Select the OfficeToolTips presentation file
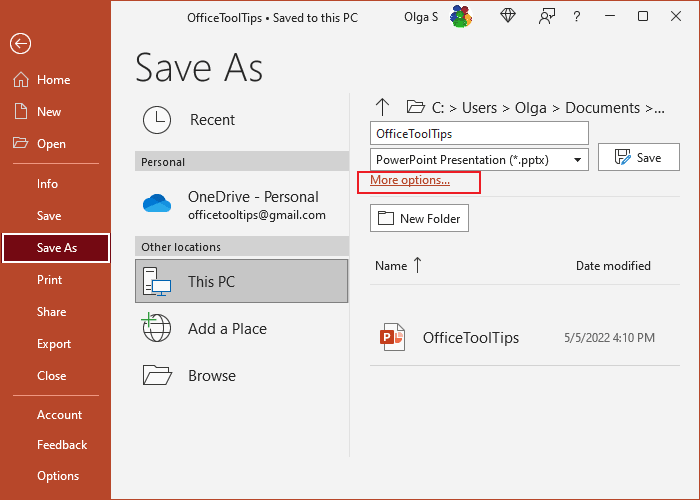Viewport: 700px width, 500px height. 525,338
